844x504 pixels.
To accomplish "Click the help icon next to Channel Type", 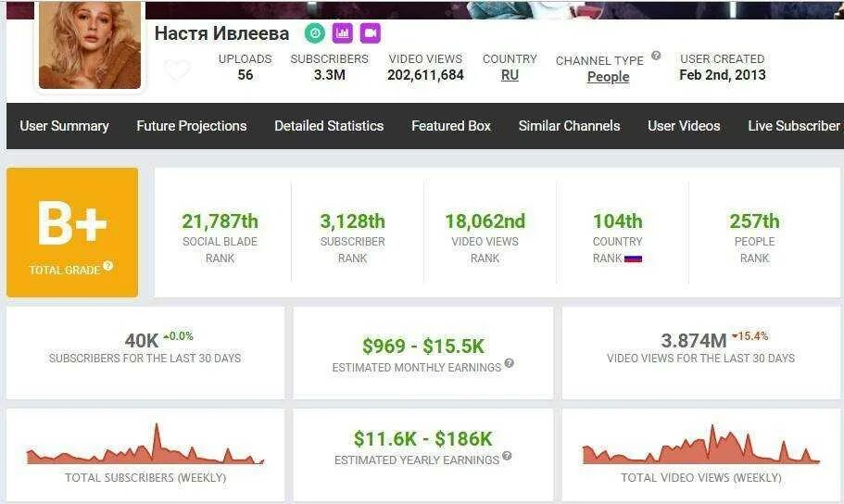I will click(x=656, y=56).
